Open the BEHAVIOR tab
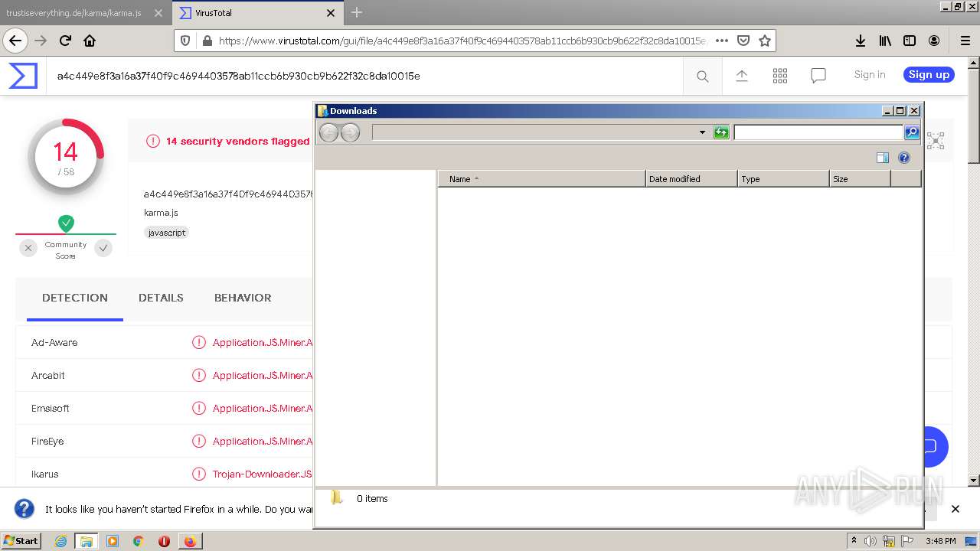 coord(243,298)
